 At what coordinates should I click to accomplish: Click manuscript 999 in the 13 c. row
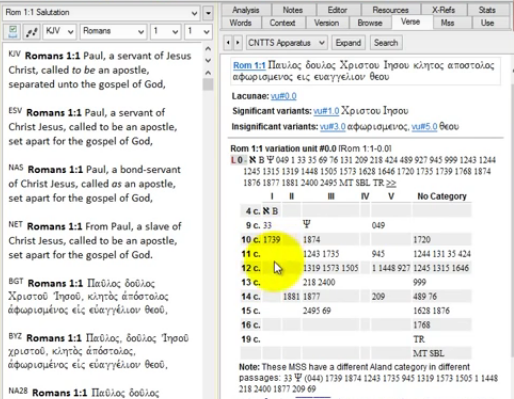click(420, 282)
